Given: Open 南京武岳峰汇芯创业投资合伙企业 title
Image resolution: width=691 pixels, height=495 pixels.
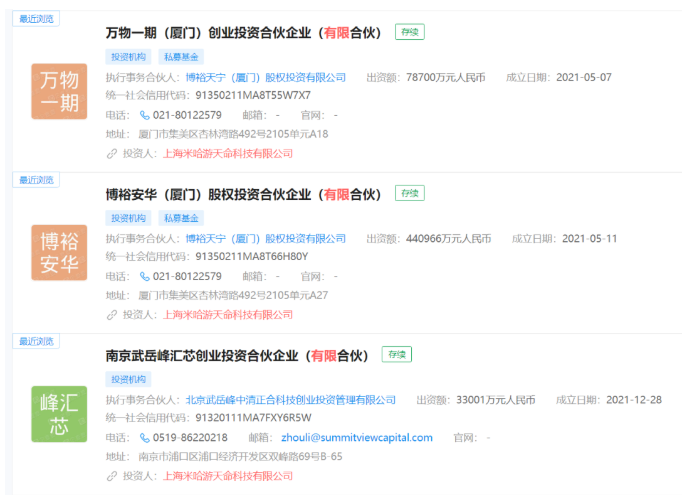Looking at the screenshot, I should (x=237, y=355).
